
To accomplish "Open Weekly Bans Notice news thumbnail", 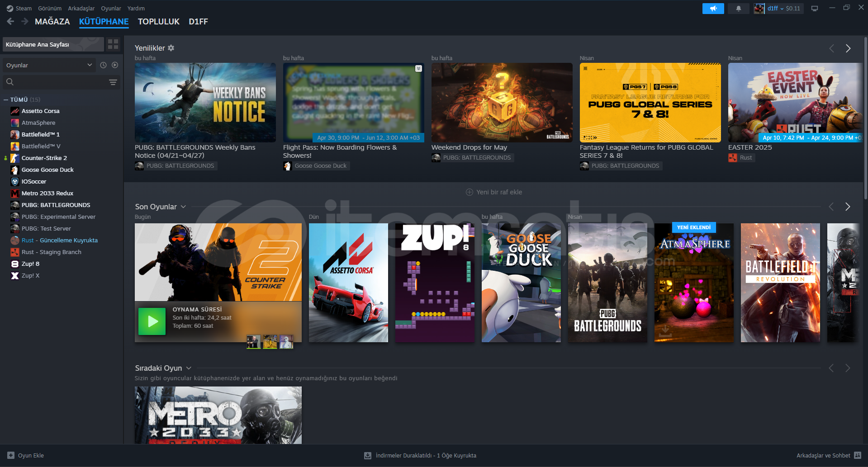I will coord(205,103).
